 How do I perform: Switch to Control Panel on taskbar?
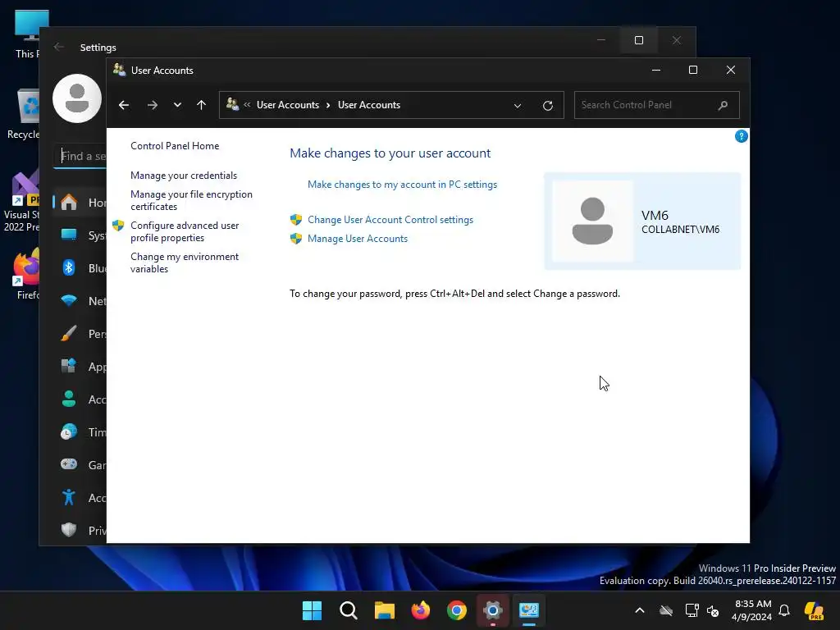tap(529, 610)
